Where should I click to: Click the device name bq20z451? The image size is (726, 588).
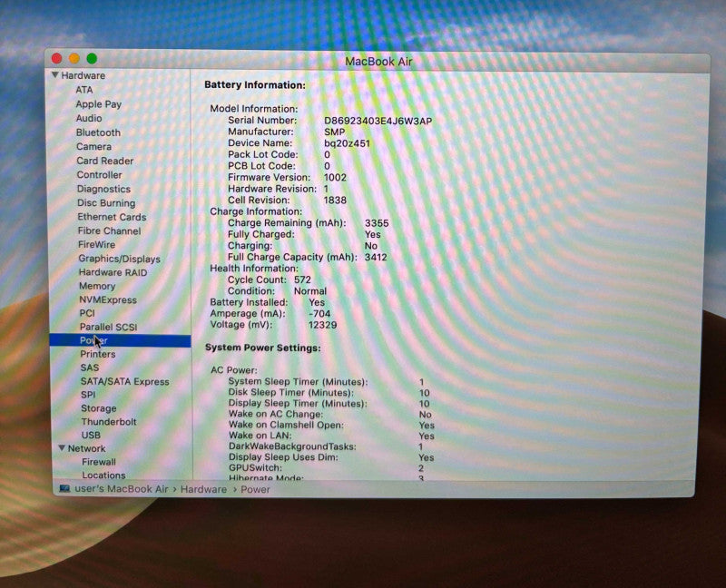pyautogui.click(x=347, y=143)
